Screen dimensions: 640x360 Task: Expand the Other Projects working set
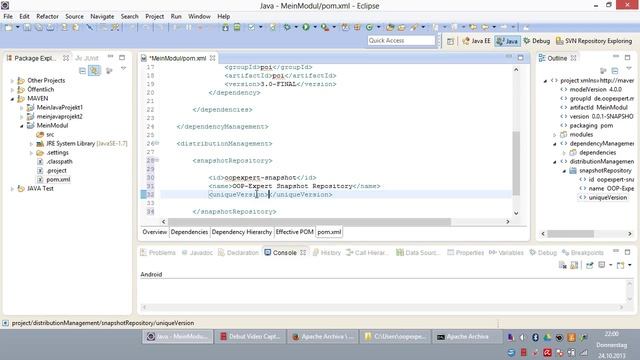pos(12,81)
